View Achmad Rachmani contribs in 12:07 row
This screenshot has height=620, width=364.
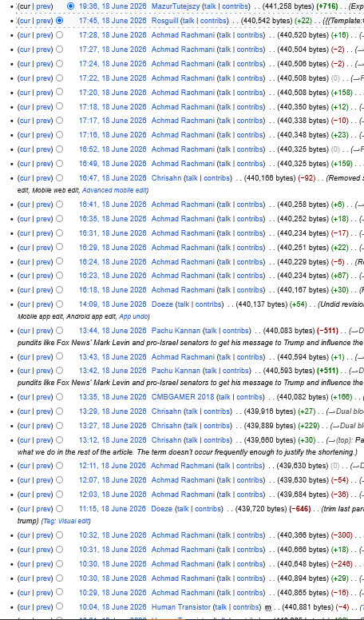coord(249,480)
